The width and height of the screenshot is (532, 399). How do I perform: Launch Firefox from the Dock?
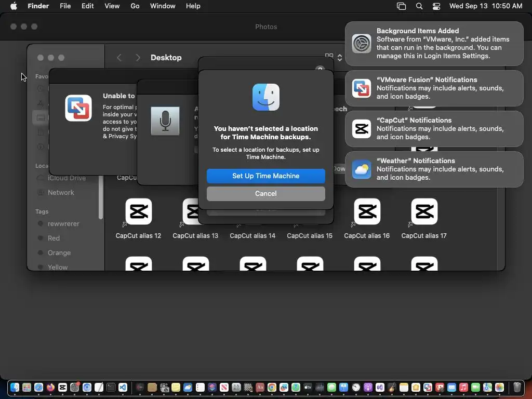coord(50,388)
